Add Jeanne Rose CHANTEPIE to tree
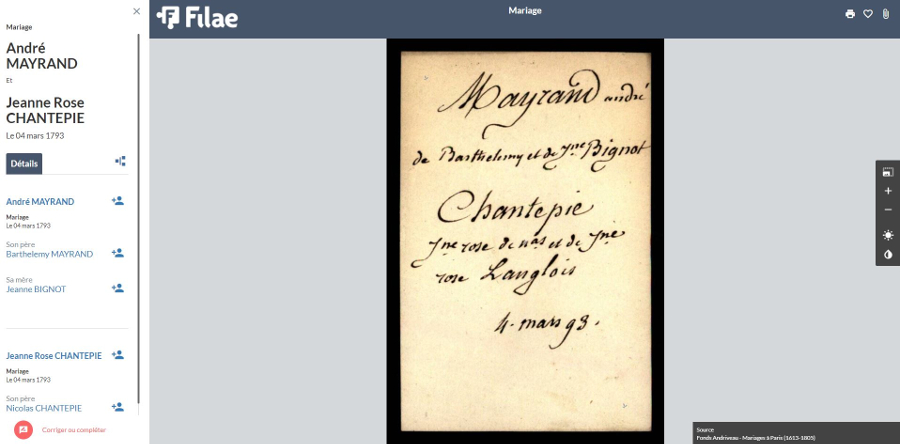This screenshot has height=444, width=900. point(118,355)
